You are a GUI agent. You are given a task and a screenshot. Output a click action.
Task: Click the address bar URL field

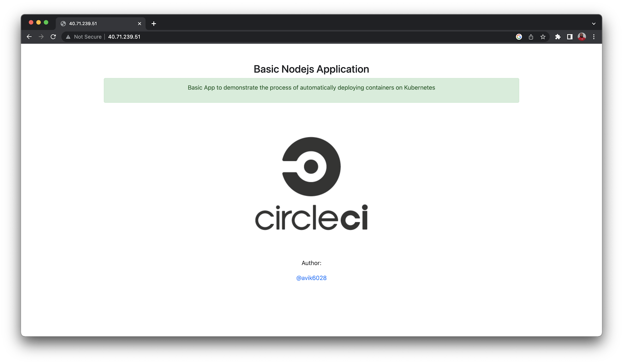coord(249,37)
